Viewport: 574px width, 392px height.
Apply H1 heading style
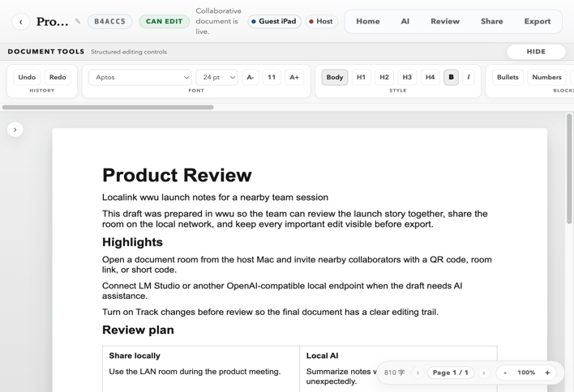[x=361, y=77]
